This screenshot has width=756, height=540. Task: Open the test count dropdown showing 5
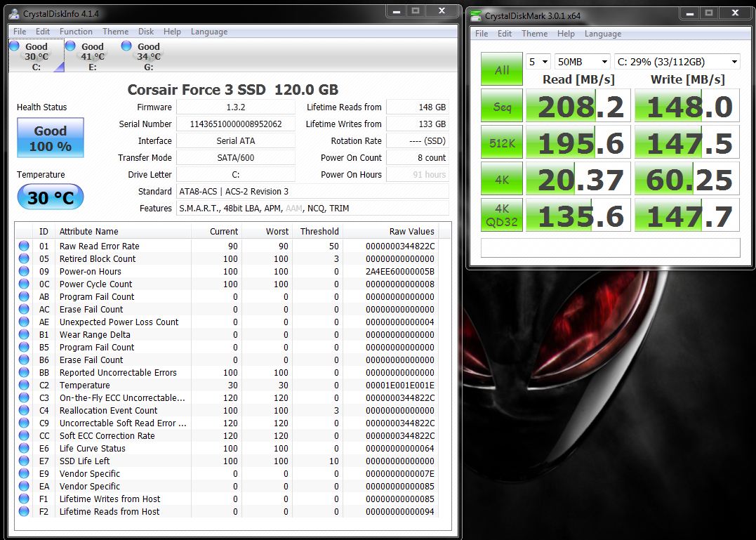pos(538,62)
